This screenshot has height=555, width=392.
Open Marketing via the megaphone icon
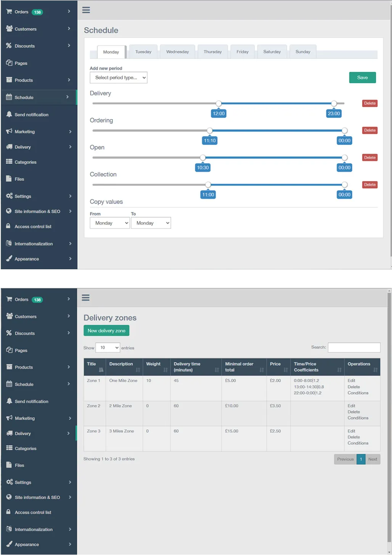pos(8,132)
